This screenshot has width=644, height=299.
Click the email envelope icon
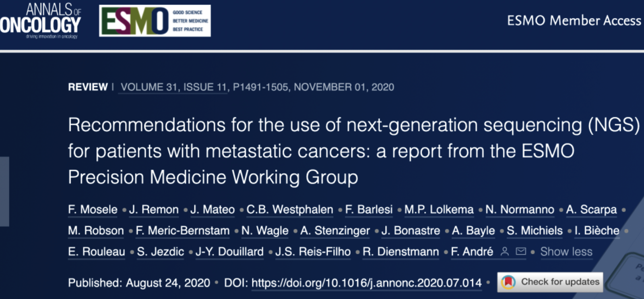(x=521, y=251)
